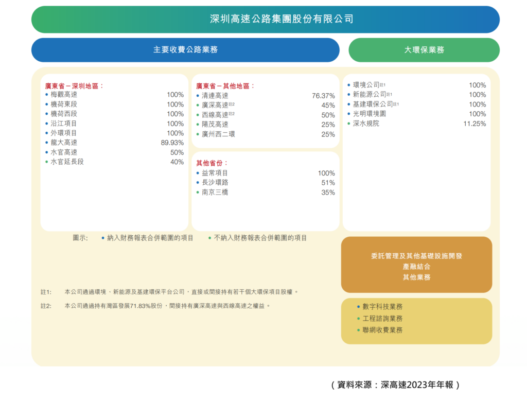The height and width of the screenshot is (420, 527).
Task: Select the 35% value beside 南京三橋
Action: tap(328, 192)
